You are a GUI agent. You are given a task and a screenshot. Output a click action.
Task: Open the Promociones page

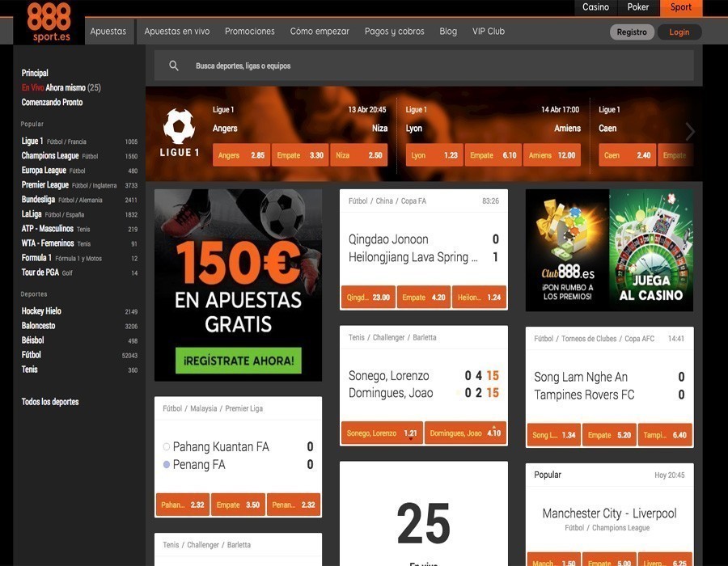point(250,31)
